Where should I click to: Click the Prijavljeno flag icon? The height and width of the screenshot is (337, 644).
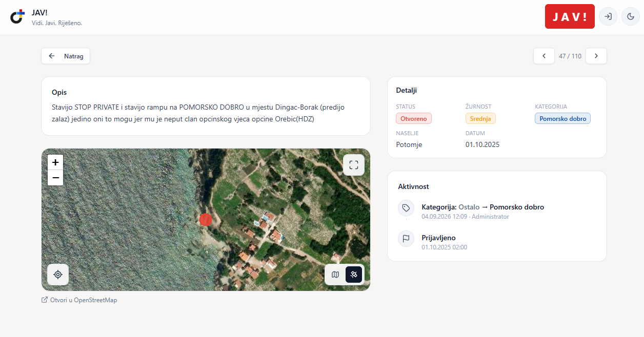pyautogui.click(x=406, y=239)
